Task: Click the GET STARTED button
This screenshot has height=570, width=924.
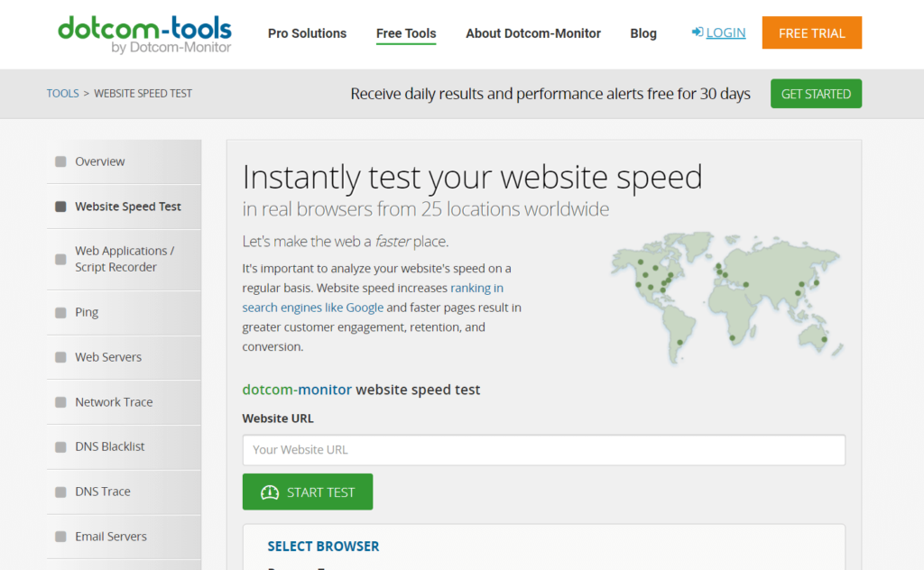Action: pyautogui.click(x=816, y=93)
